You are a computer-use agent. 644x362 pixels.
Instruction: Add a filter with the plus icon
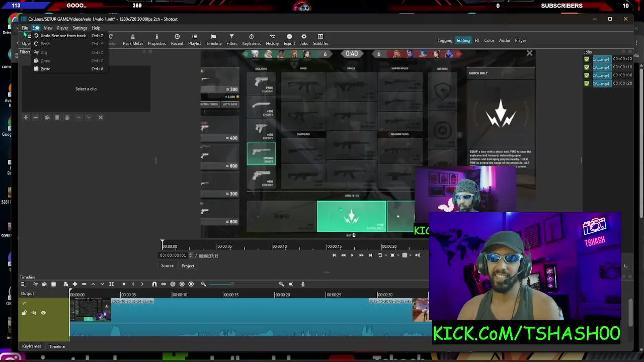(26, 117)
